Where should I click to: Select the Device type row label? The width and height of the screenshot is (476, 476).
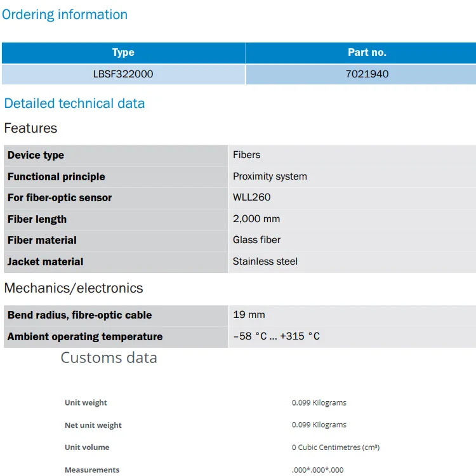click(36, 155)
